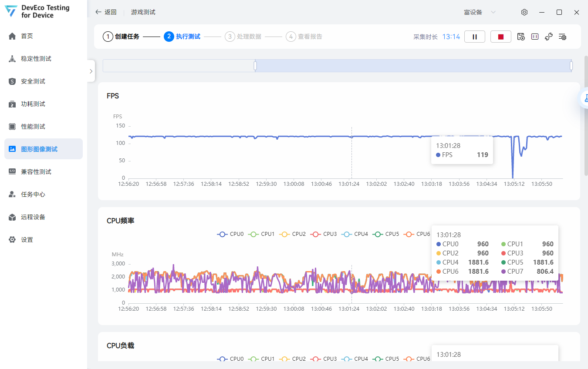
Task: Select the 安全测试 shield icon
Action: click(x=12, y=81)
